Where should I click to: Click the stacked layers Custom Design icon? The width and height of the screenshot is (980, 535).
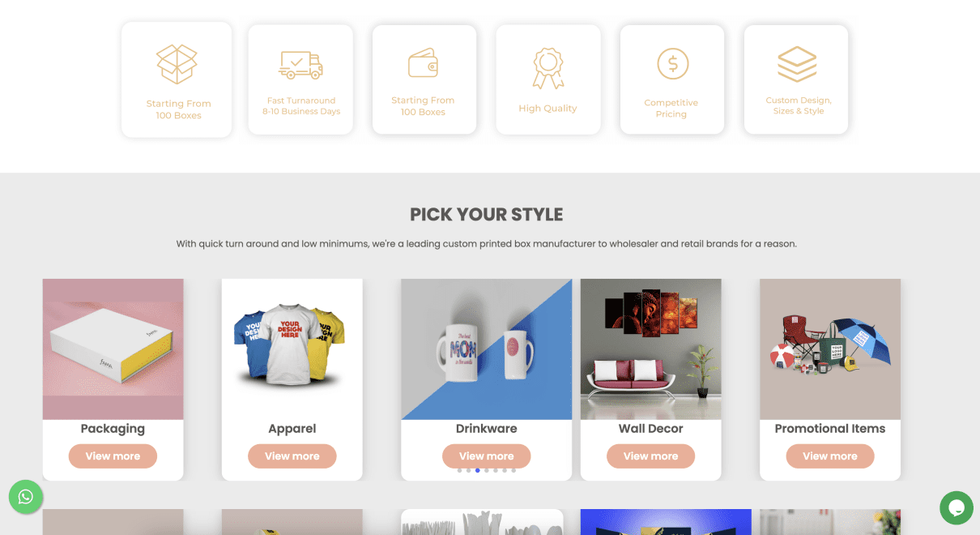797,63
